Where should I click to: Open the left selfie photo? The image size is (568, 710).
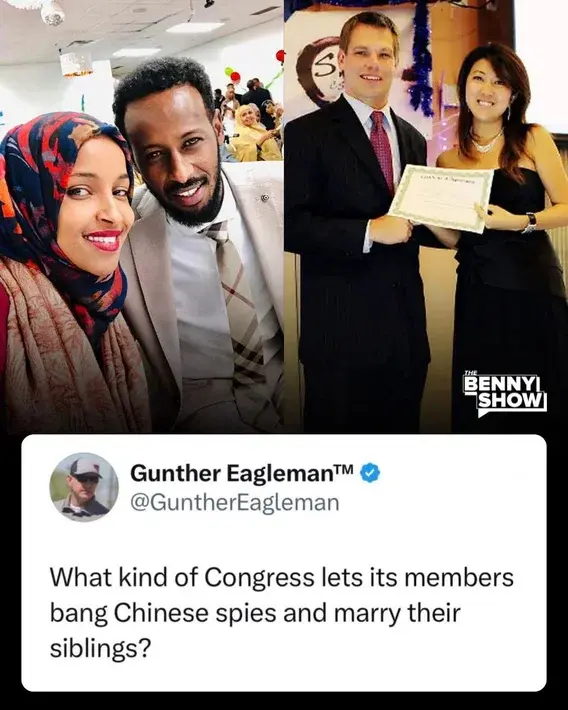click(142, 216)
